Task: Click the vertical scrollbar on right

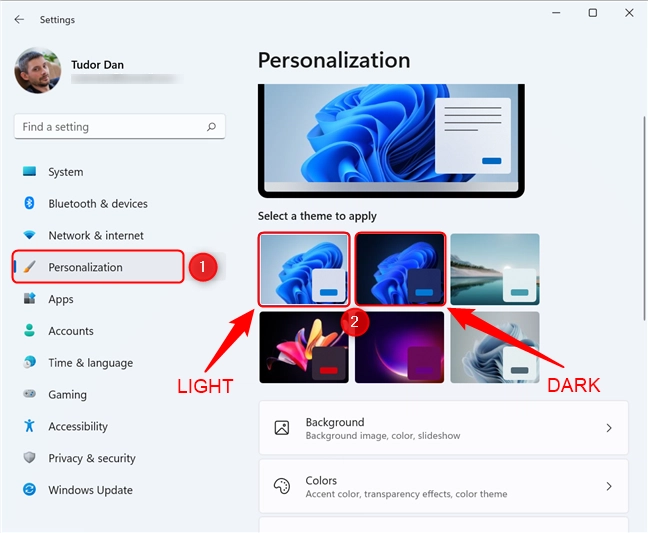Action: [645, 219]
